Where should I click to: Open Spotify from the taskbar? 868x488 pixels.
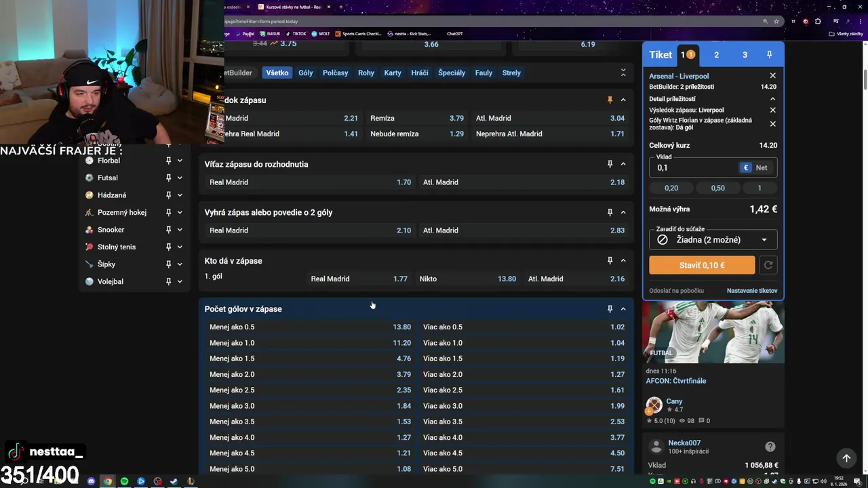[124, 481]
